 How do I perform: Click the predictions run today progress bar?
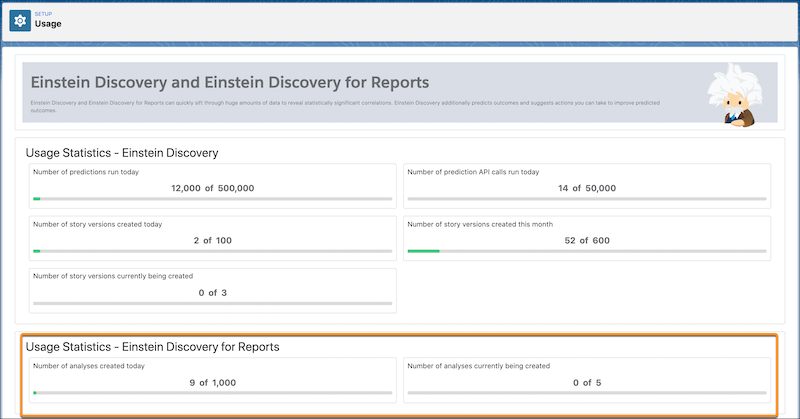pos(213,199)
